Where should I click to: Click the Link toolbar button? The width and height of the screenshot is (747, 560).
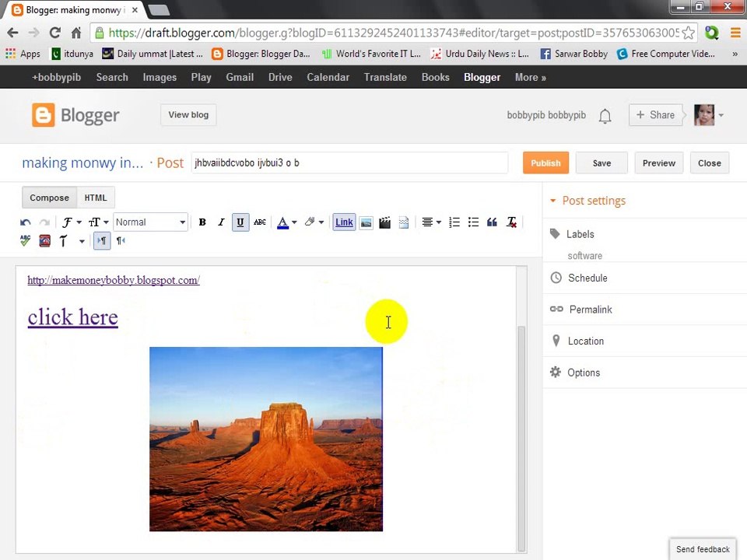344,222
